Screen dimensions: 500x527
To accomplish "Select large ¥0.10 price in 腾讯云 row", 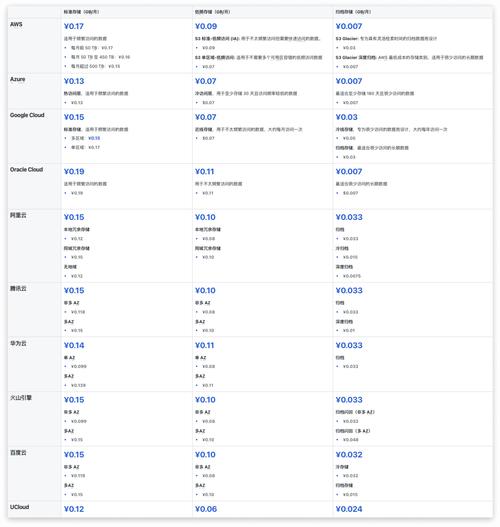I will point(205,291).
